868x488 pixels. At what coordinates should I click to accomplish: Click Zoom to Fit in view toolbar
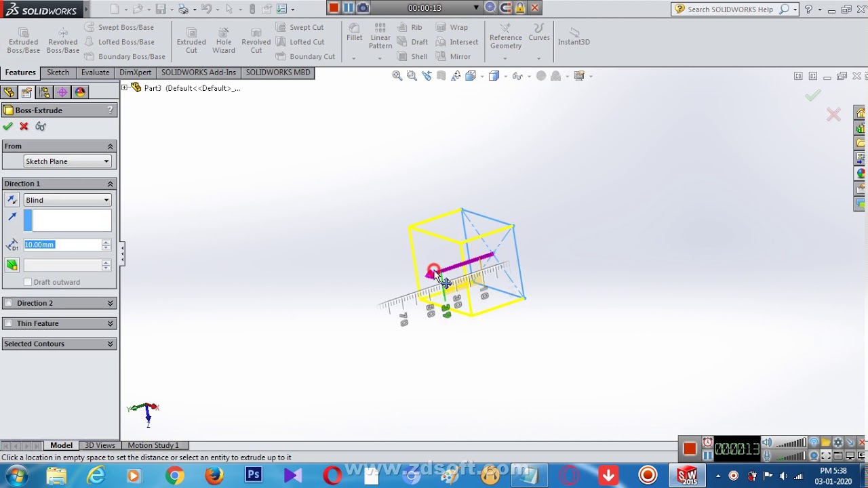point(397,76)
